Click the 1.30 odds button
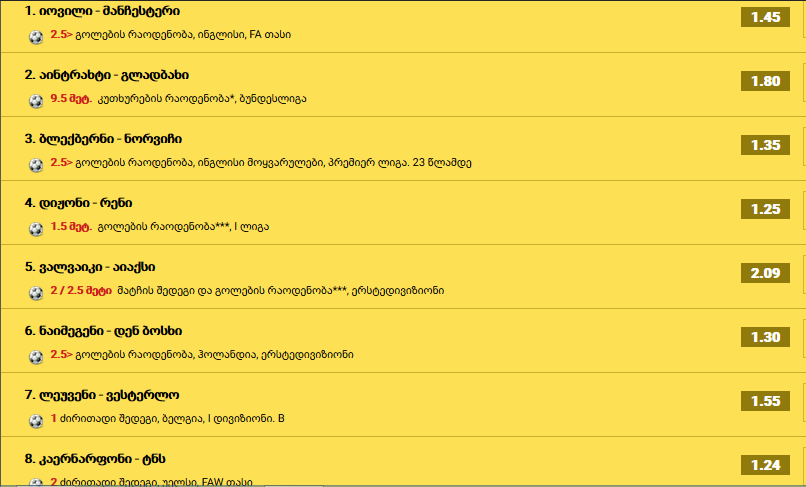 (765, 337)
